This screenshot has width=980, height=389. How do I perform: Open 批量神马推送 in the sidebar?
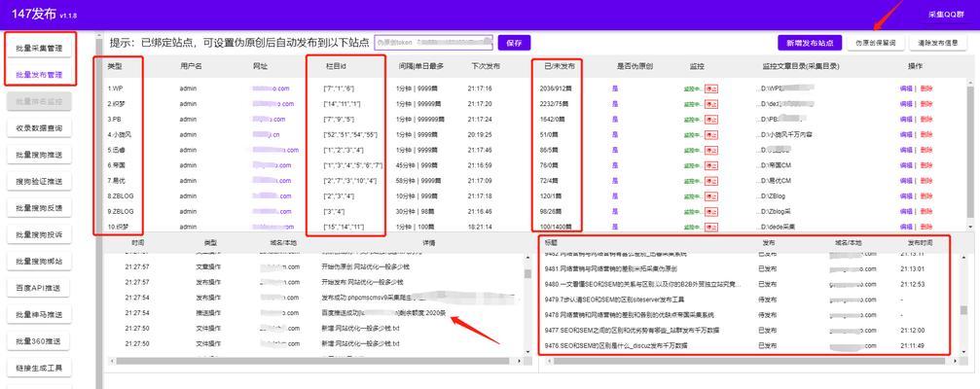(x=39, y=315)
